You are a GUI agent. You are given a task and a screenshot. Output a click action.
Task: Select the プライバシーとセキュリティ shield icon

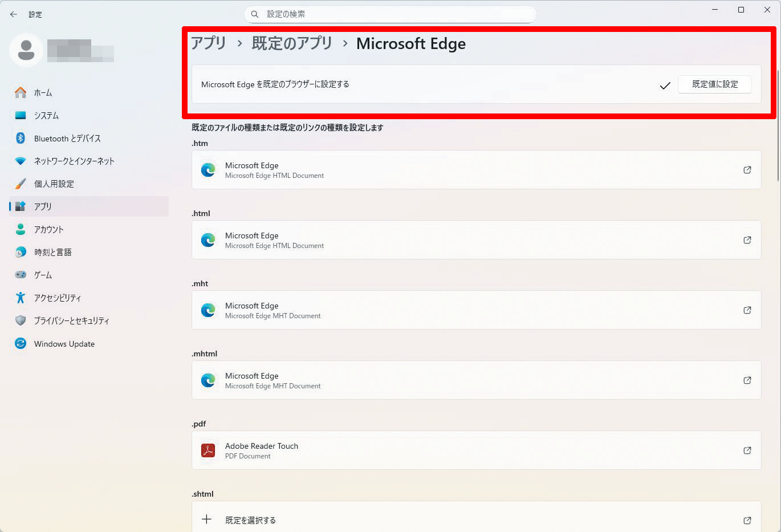[x=21, y=320]
